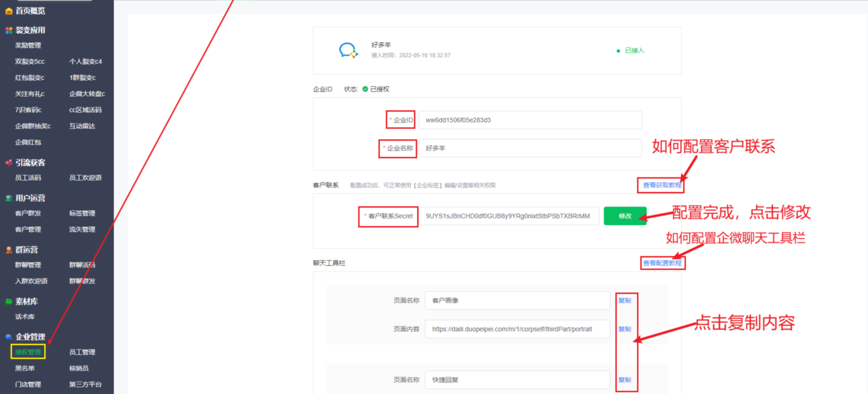Expand the 裂变应用 section header
Screen dimensions: 868x394
tap(30, 30)
